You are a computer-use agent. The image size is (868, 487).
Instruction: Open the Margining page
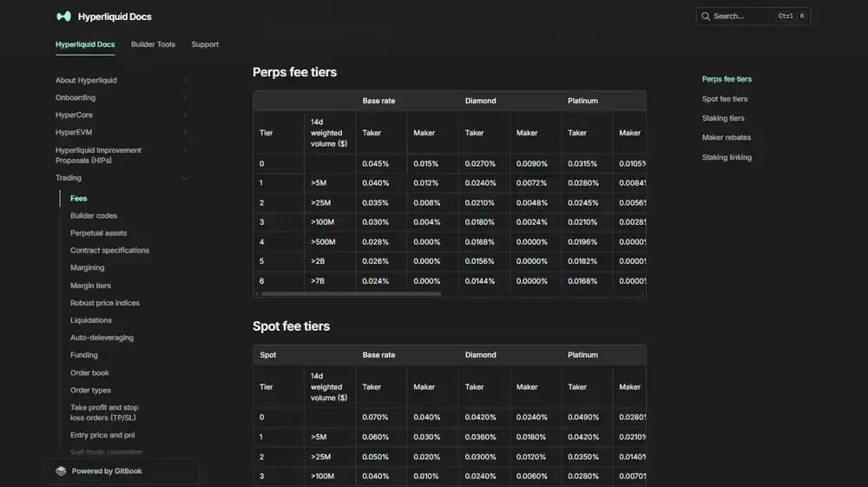tap(87, 267)
